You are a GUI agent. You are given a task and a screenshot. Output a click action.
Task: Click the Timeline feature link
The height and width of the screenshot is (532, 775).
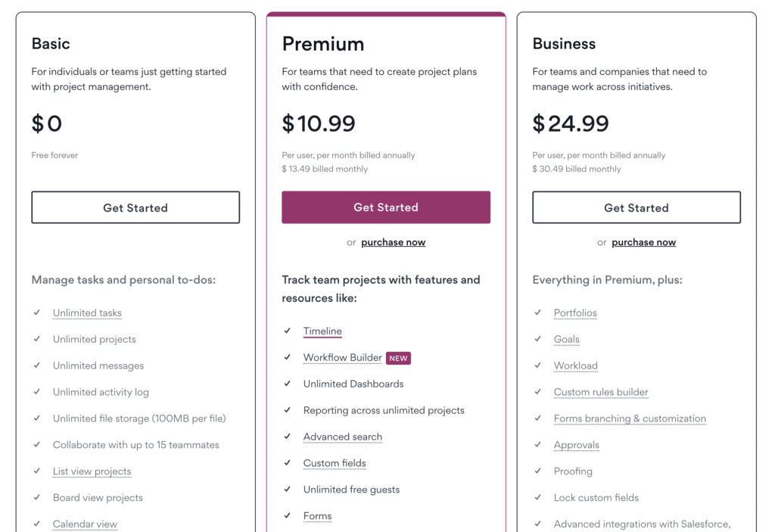point(322,331)
